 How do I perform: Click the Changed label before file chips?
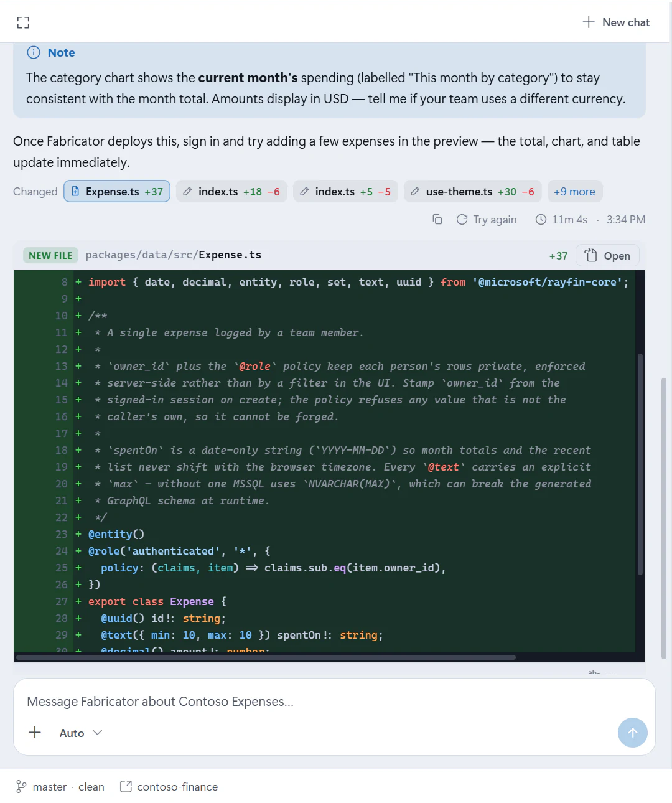pos(35,192)
